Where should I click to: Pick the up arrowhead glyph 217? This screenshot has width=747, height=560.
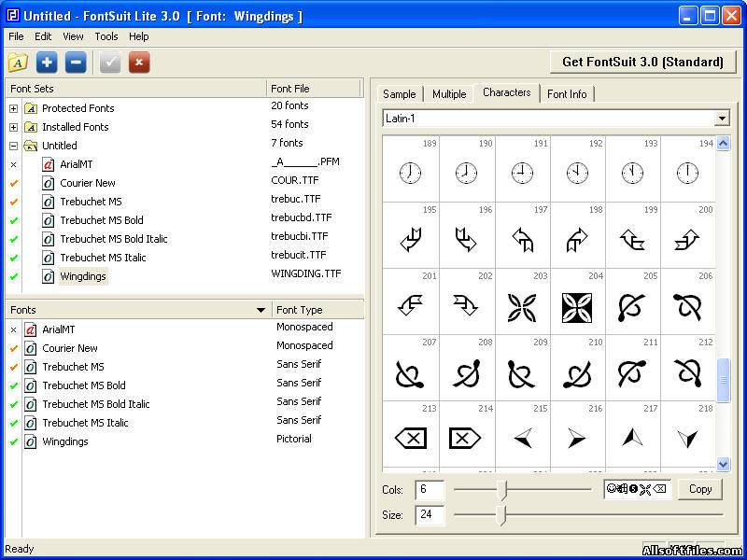click(x=632, y=438)
